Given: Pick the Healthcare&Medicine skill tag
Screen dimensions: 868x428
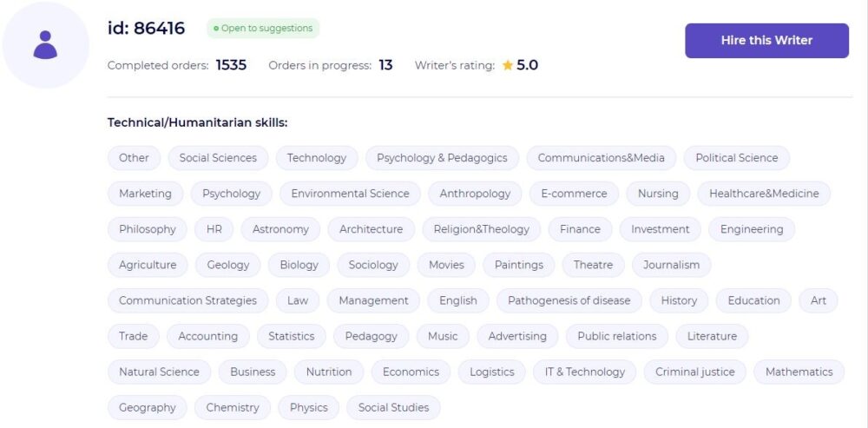Looking at the screenshot, I should coord(764,194).
